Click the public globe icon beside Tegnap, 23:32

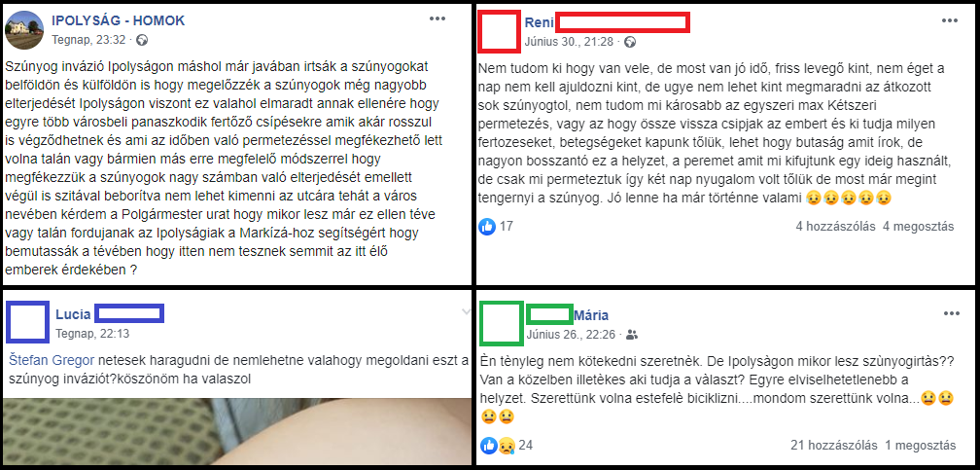pos(143,41)
